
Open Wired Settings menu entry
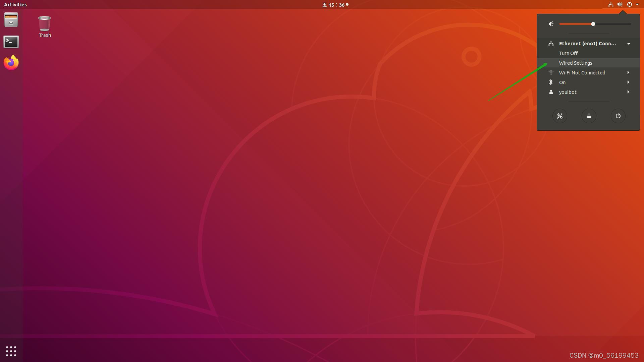(576, 63)
